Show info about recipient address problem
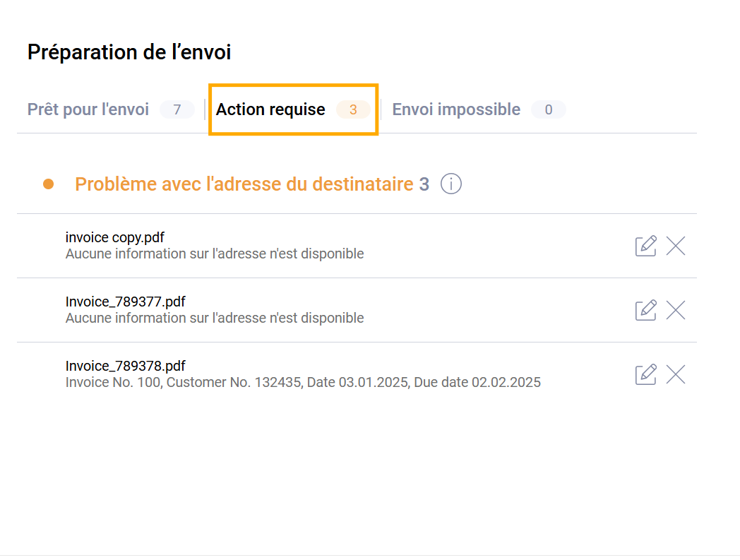The width and height of the screenshot is (740, 560). [451, 184]
